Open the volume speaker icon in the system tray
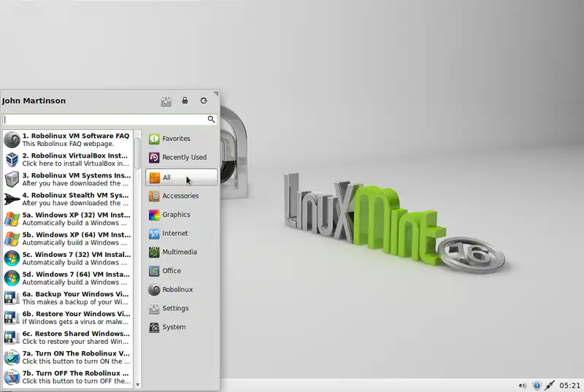This screenshot has width=584, height=392. [x=523, y=385]
